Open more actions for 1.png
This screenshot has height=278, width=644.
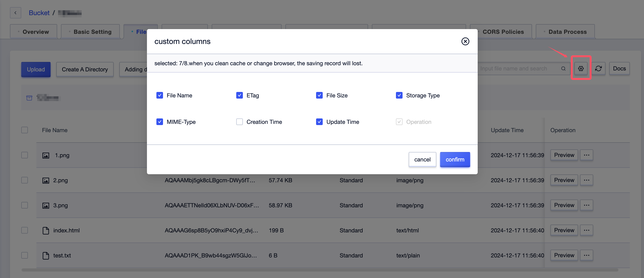click(586, 155)
